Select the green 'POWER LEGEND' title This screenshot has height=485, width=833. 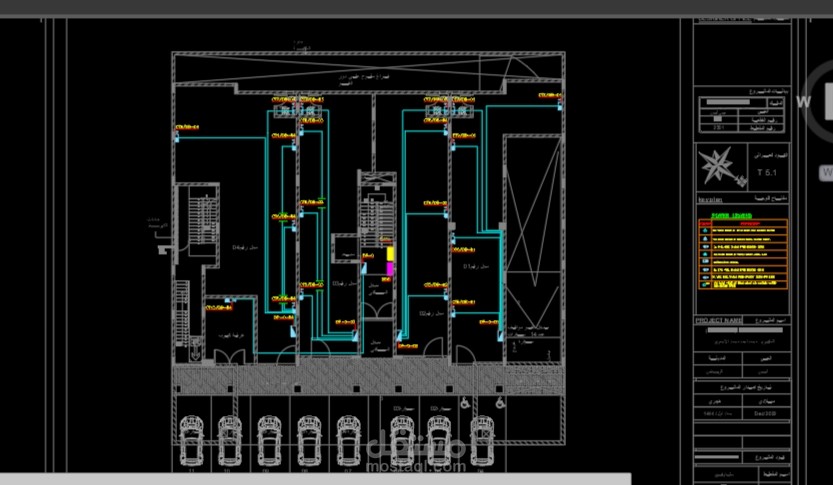(732, 216)
